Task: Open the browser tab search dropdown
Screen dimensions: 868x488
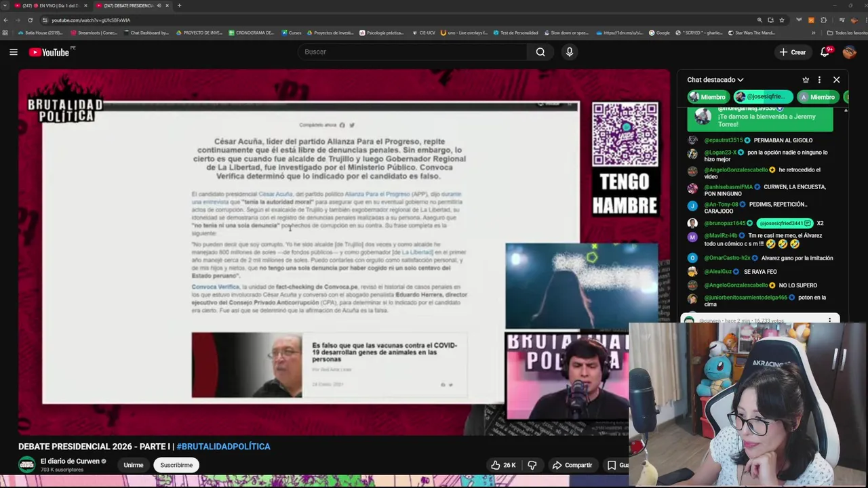Action: [5, 5]
